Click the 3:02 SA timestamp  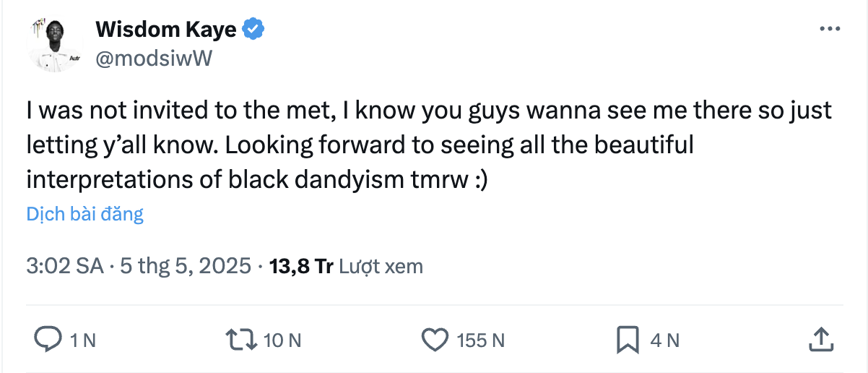[65, 266]
